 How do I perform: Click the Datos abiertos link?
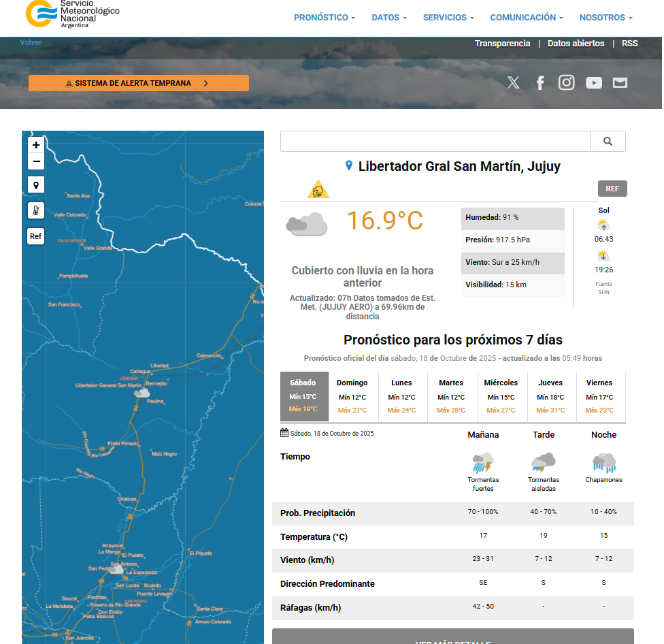[x=576, y=44]
